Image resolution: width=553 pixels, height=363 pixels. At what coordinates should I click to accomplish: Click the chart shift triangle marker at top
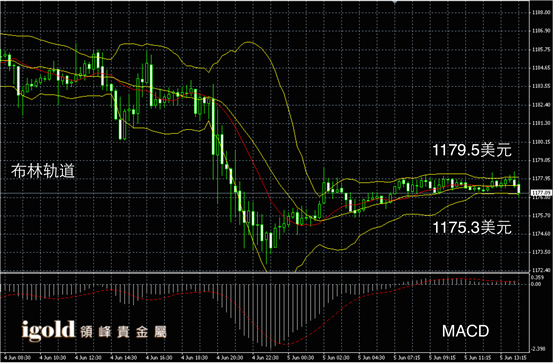pyautogui.click(x=395, y=2)
